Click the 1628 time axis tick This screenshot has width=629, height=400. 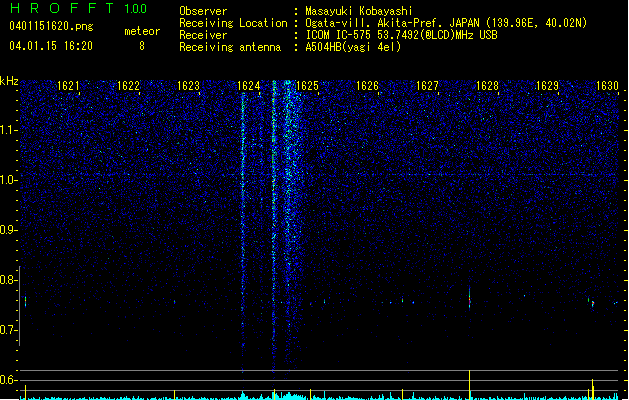(x=487, y=86)
